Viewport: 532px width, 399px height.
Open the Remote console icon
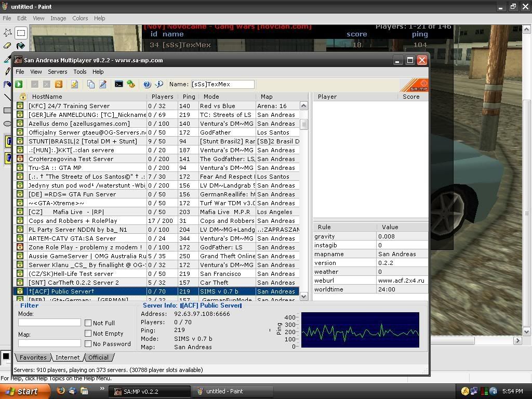coord(119,84)
